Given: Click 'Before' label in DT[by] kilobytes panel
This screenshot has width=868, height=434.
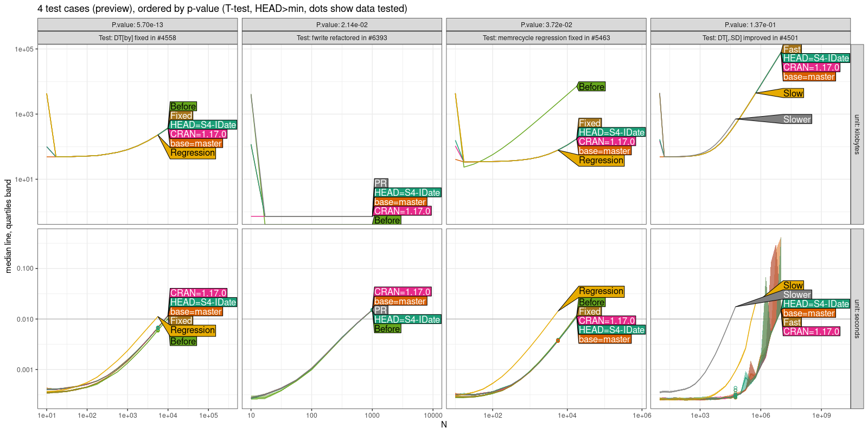Looking at the screenshot, I should click(x=183, y=106).
